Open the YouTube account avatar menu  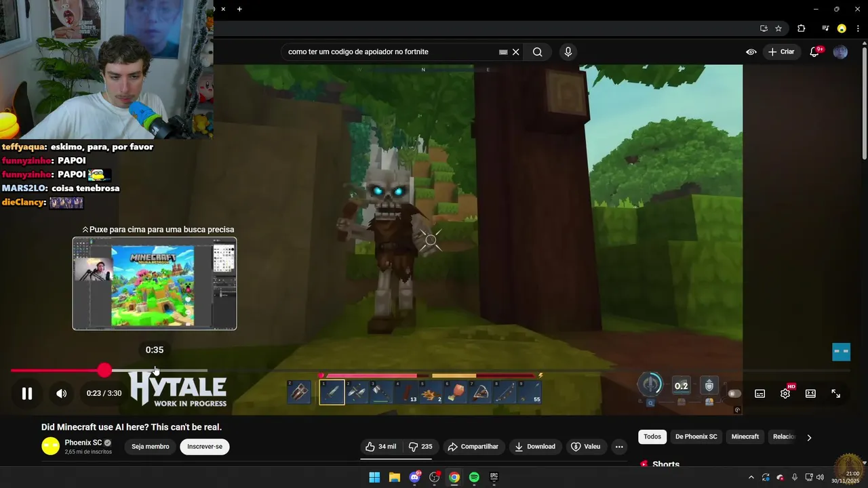coord(840,52)
